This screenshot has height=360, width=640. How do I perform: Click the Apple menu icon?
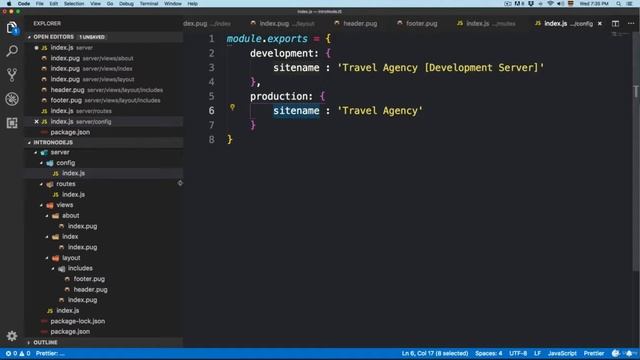pos(9,4)
